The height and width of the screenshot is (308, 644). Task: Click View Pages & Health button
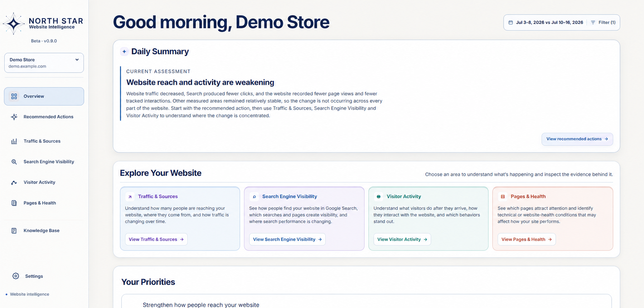tap(527, 239)
